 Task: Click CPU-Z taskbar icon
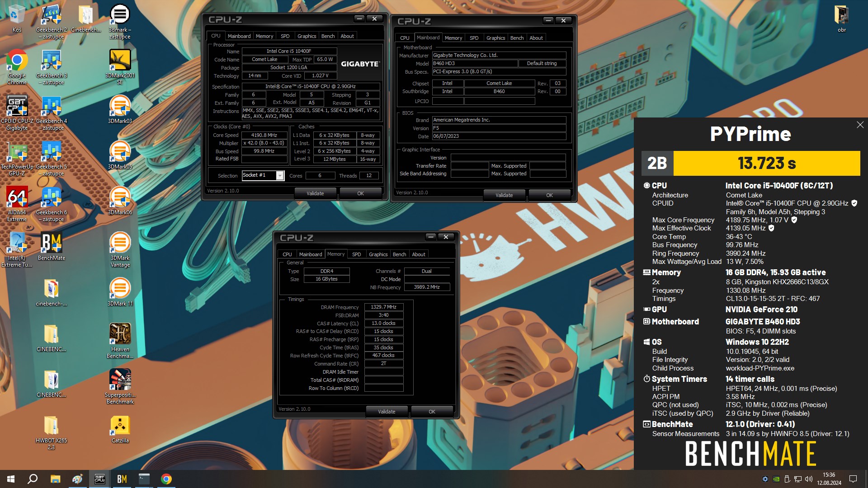(x=99, y=479)
